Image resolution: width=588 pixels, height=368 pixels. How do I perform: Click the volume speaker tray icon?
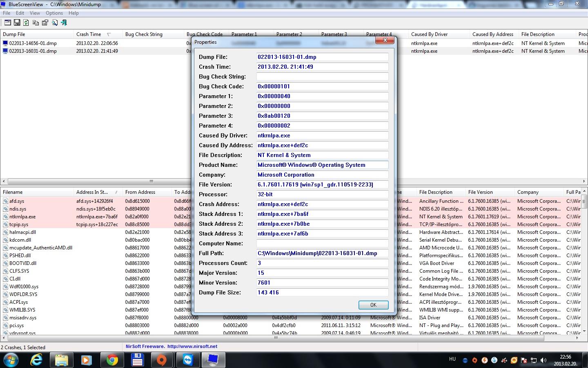pos(543,360)
